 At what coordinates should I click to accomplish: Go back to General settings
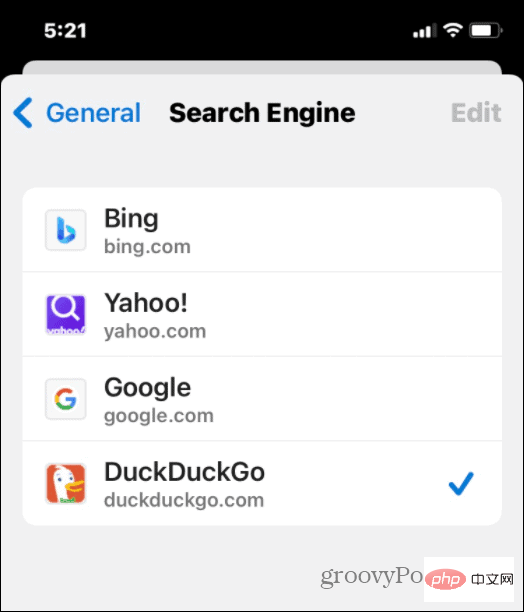tap(77, 113)
